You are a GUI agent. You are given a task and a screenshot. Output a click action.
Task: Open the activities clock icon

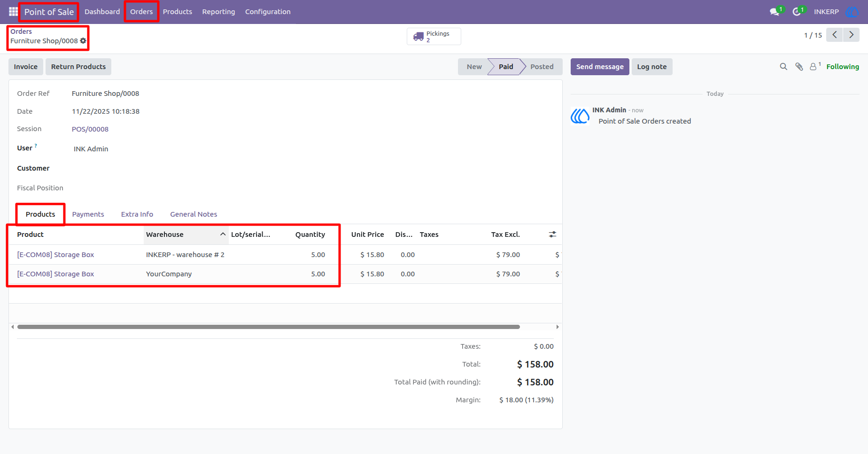(797, 12)
